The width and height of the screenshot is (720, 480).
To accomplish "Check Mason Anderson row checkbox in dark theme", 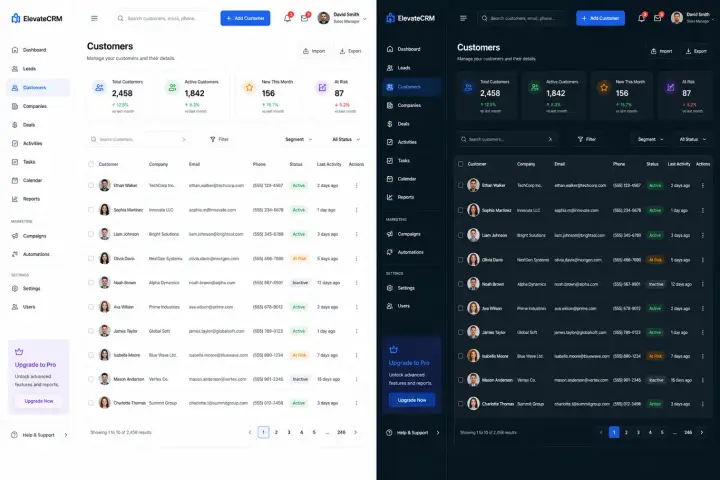I will pos(461,380).
